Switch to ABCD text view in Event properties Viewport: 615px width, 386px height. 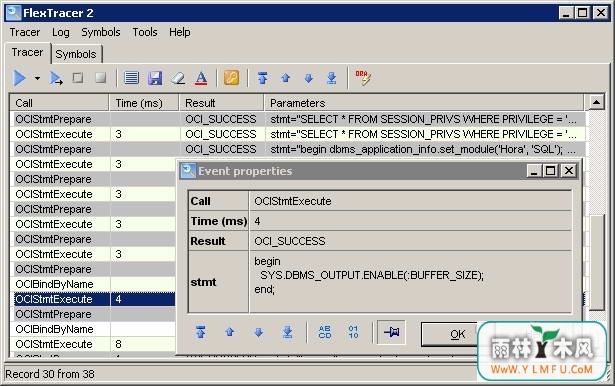click(325, 332)
